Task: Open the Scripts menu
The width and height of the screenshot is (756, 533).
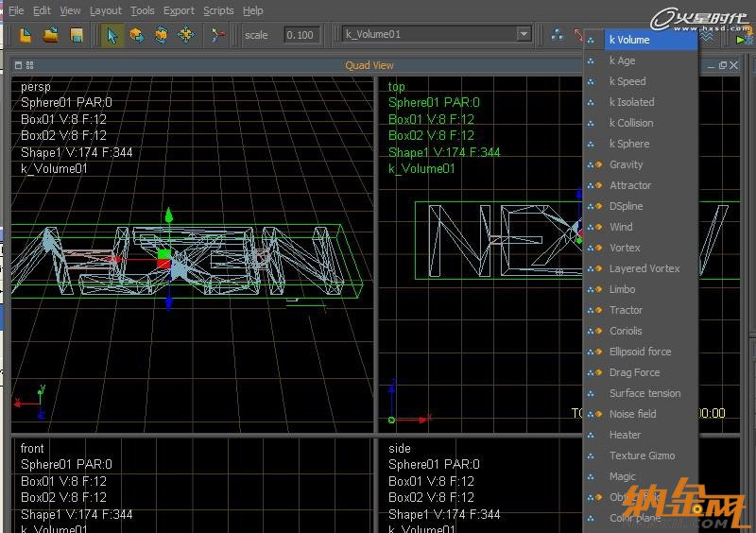Action: click(218, 10)
